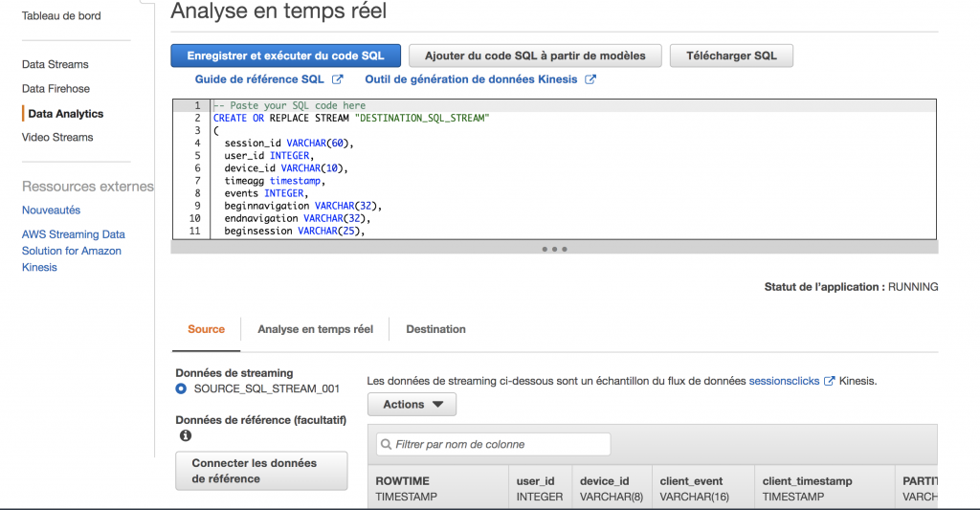Click the external-link icon next to sessionsclicks
The width and height of the screenshot is (980, 510).
pyautogui.click(x=830, y=381)
